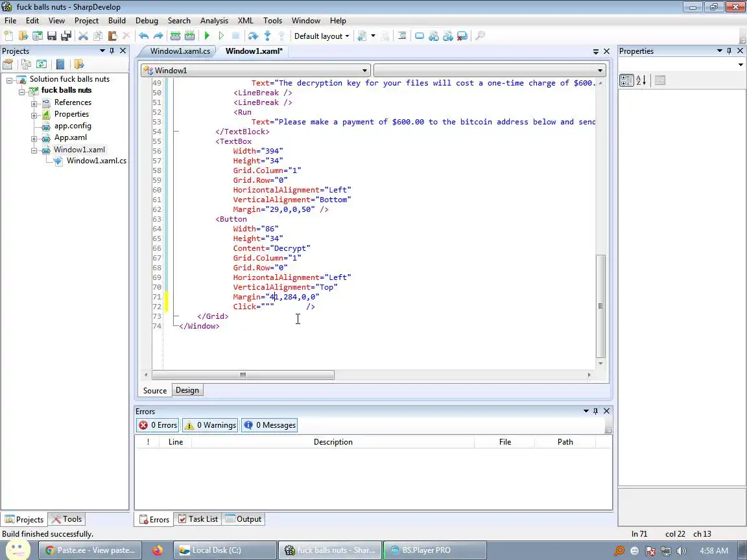Expand the App.xaml tree node
The height and width of the screenshot is (560, 747).
coord(34,139)
